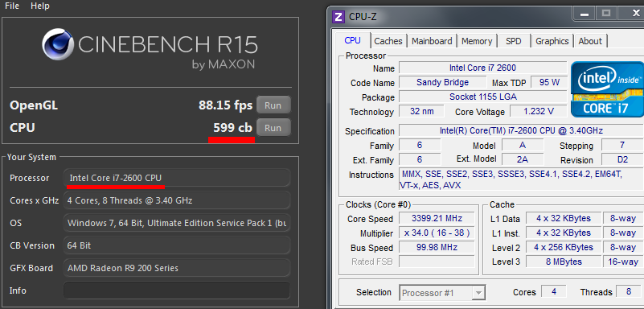Click the Intel Core i7 badge image
Viewport: 644px width, 309px height.
click(x=606, y=89)
